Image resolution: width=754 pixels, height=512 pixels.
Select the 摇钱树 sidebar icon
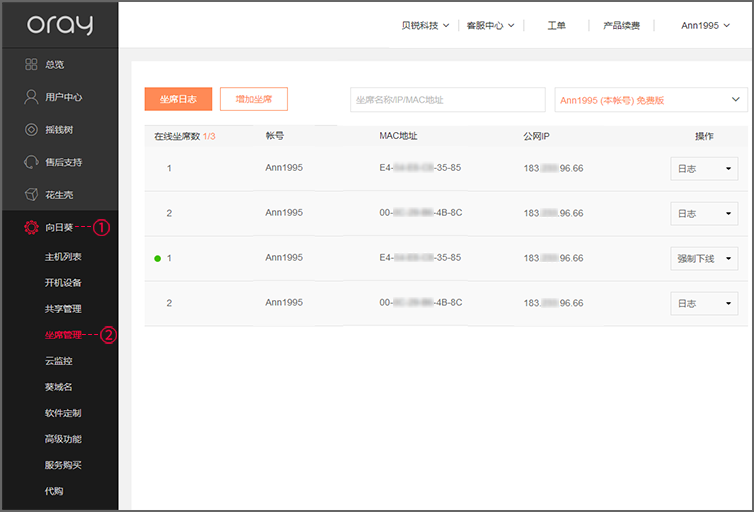tap(31, 130)
